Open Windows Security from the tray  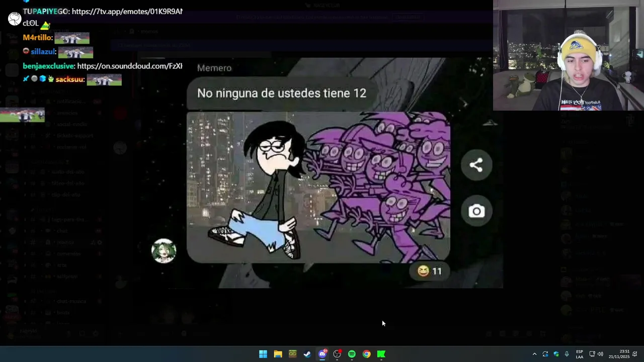(x=556, y=354)
